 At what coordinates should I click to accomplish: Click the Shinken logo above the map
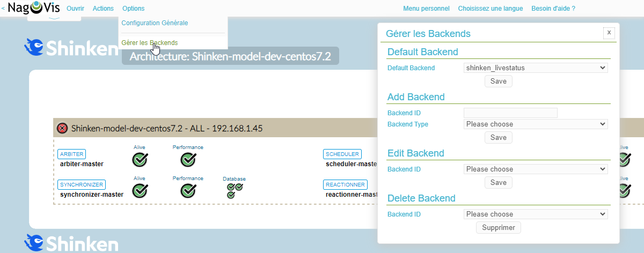tap(71, 47)
